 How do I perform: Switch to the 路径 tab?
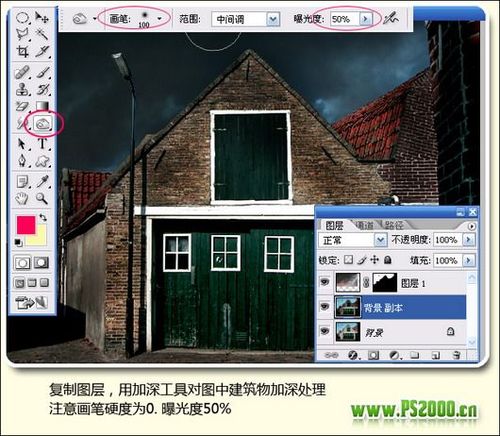pyautogui.click(x=394, y=226)
